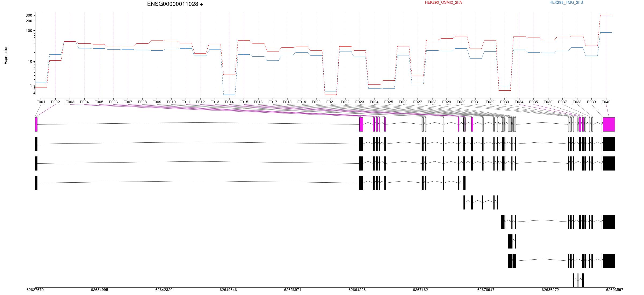The image size is (644, 295).
Task: Click exon label E010
Action: click(171, 102)
